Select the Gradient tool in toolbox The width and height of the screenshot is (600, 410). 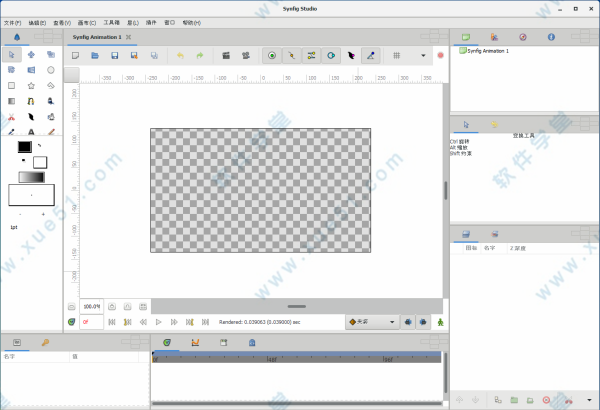(x=11, y=101)
